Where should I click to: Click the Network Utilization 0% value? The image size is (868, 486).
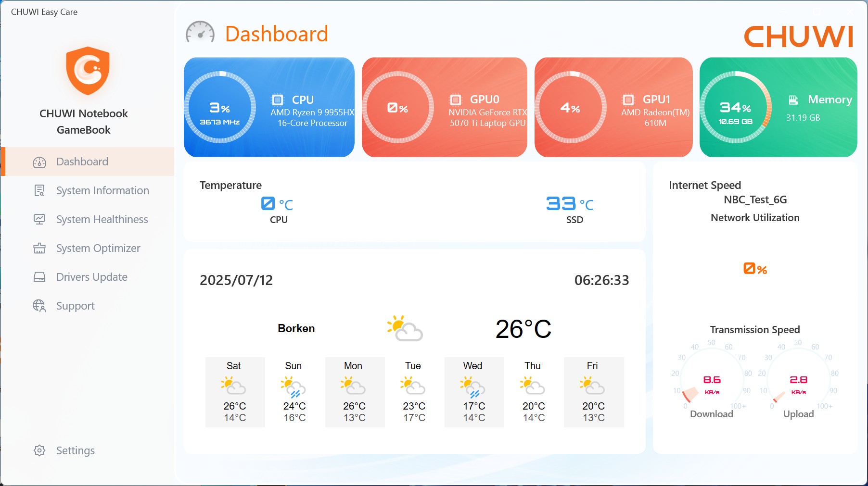coord(755,269)
